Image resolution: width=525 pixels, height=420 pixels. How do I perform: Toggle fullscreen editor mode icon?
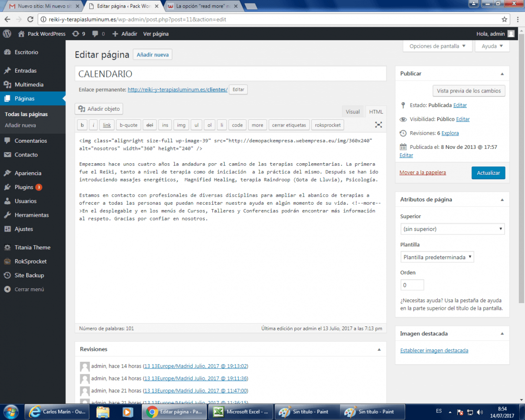pyautogui.click(x=378, y=125)
